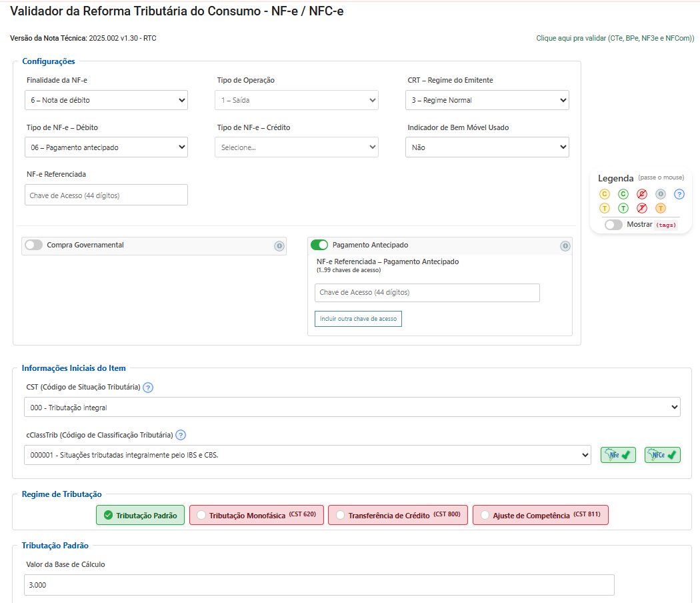Click the Valor da Base de Cálculo field
Viewport: 700px width, 603px height.
point(319,585)
